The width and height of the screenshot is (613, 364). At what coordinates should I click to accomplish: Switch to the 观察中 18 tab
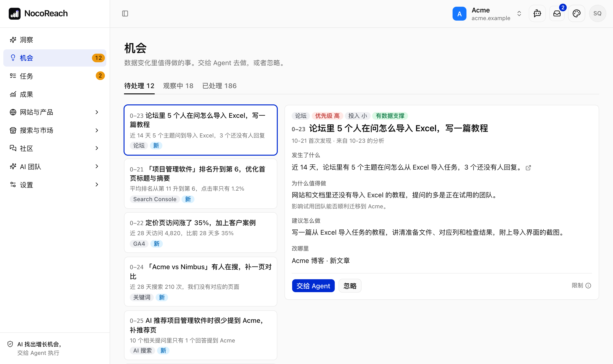[x=178, y=86]
